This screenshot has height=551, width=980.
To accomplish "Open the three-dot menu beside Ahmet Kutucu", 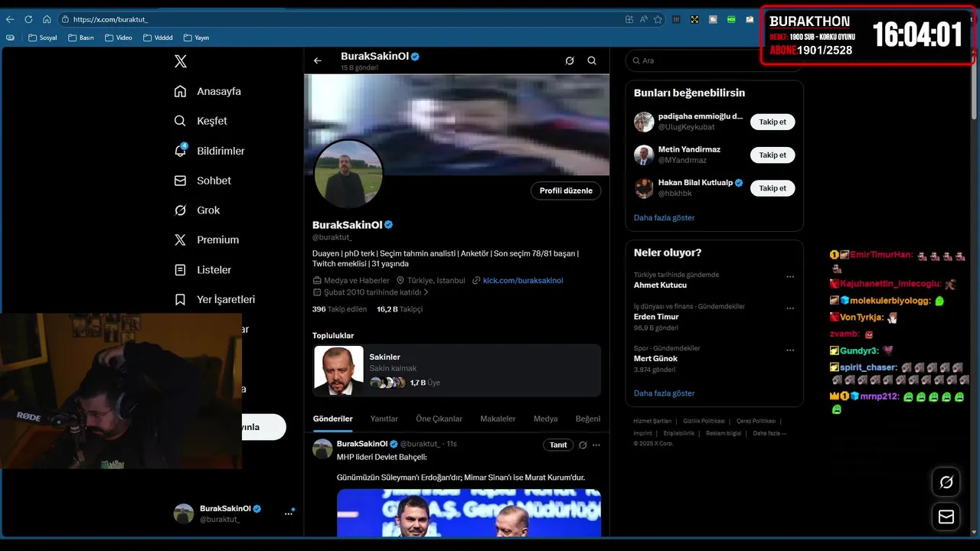I will point(790,277).
